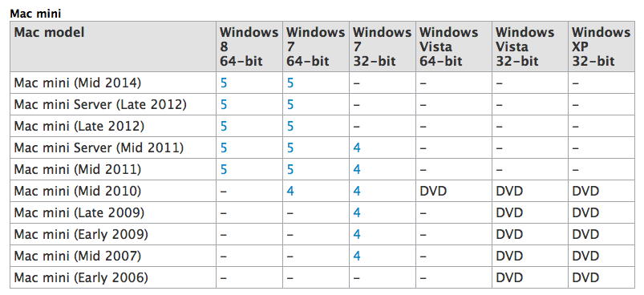This screenshot has height=295, width=644.
Task: Open link 5 for Mac mini (Mid 2011) Windows 7 64-bit
Action: (290, 169)
